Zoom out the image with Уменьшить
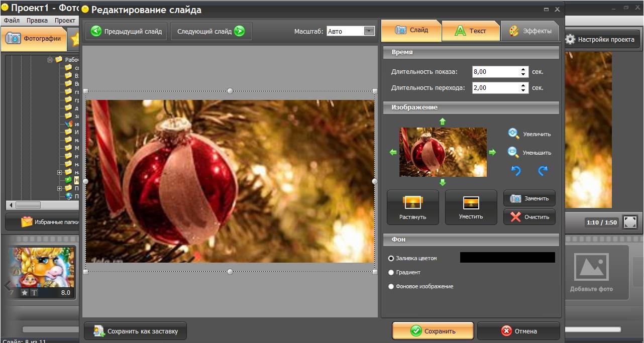This screenshot has width=644, height=343. click(529, 152)
